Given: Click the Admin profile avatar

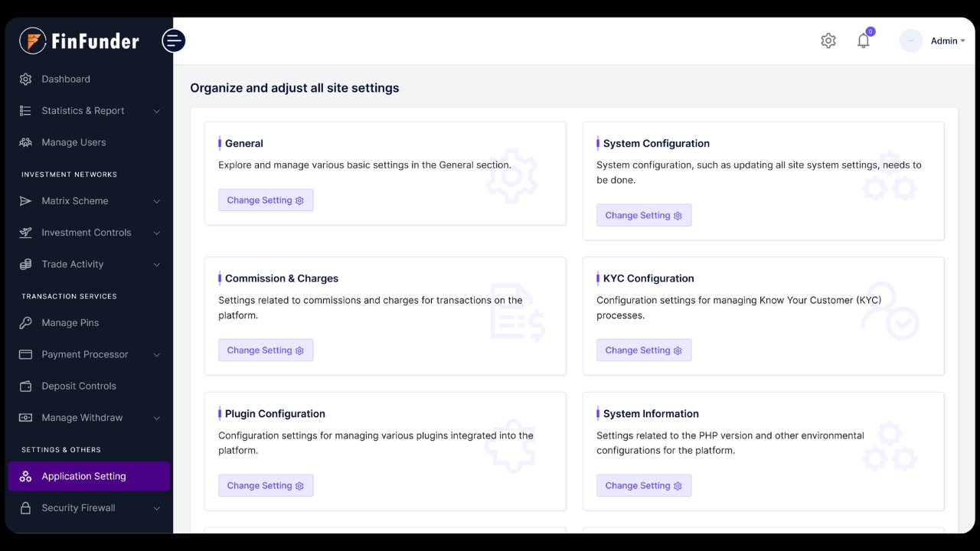Looking at the screenshot, I should tap(911, 41).
